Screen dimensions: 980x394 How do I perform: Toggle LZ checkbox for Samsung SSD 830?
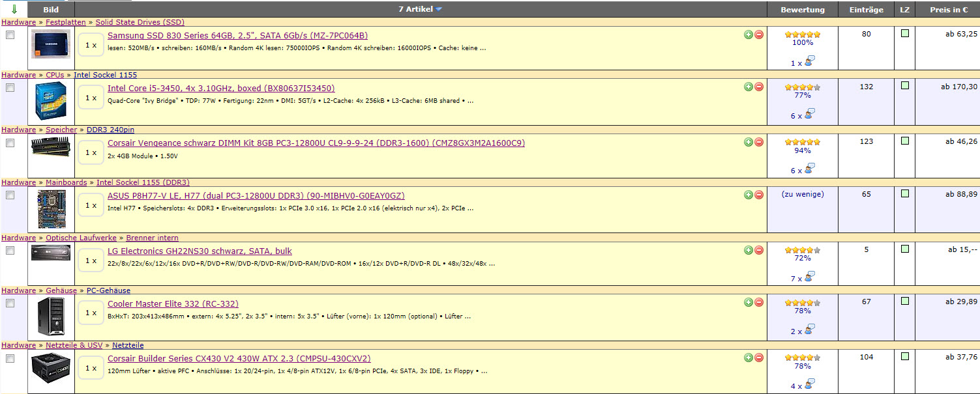[x=904, y=33]
